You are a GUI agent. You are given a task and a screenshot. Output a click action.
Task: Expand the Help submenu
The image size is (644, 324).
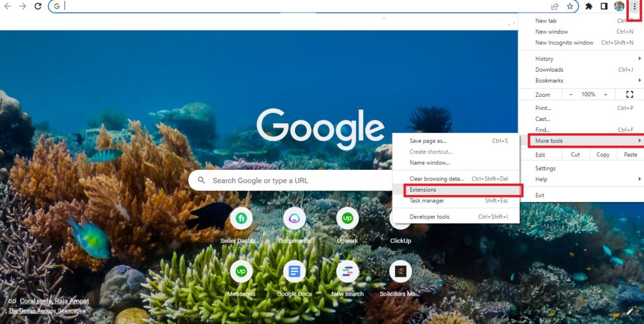(580, 179)
